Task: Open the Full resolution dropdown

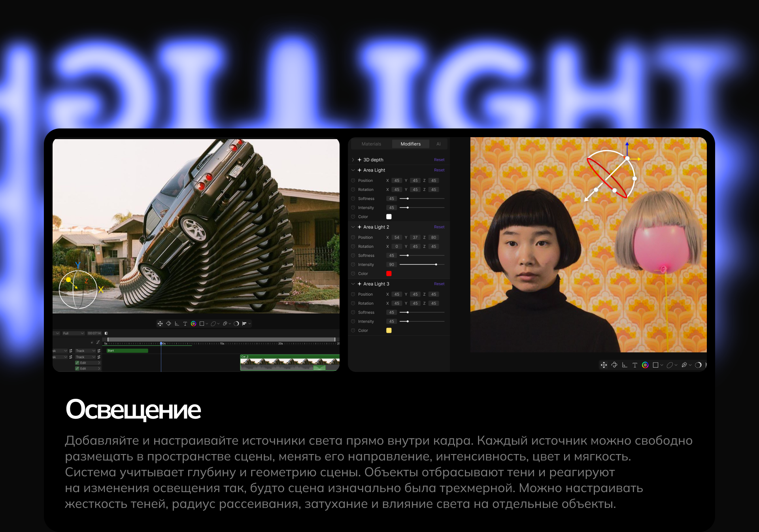Action: 73,333
